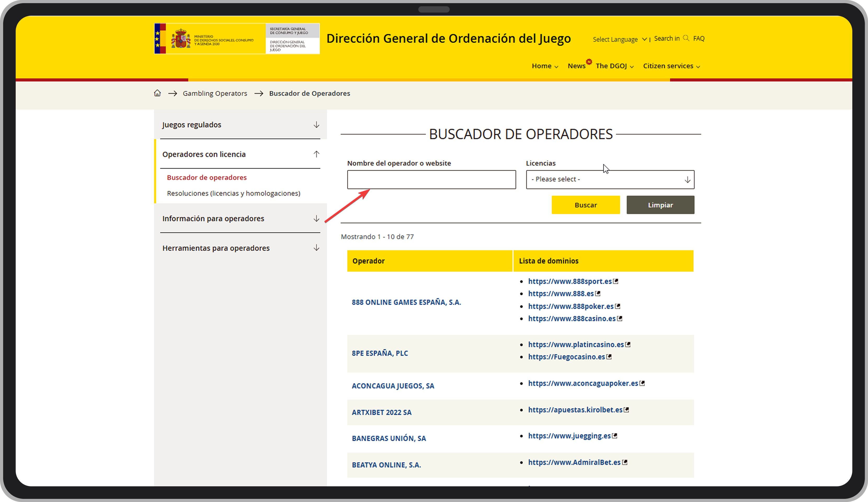Click Dirección General de Ordenación del Juego title

448,38
